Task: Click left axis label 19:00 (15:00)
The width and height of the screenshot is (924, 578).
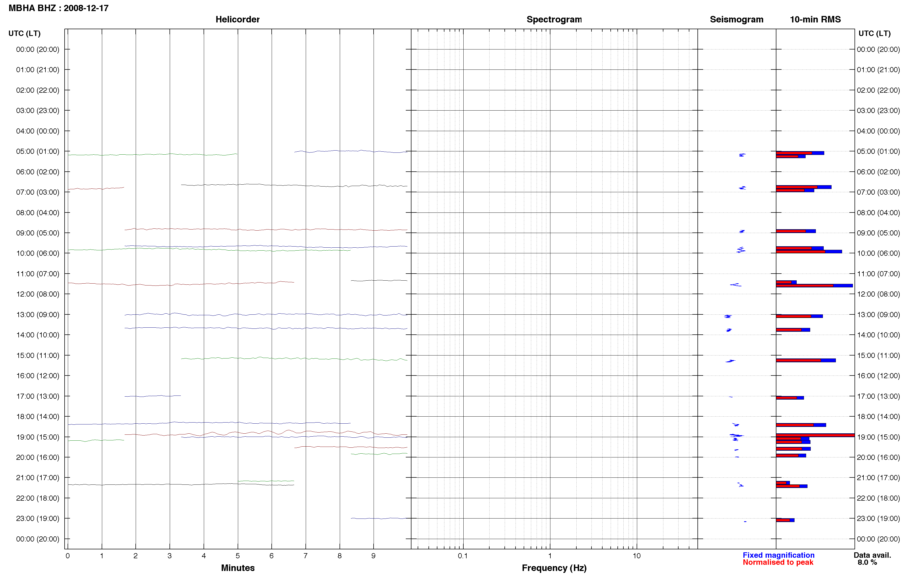Action: 38,437
